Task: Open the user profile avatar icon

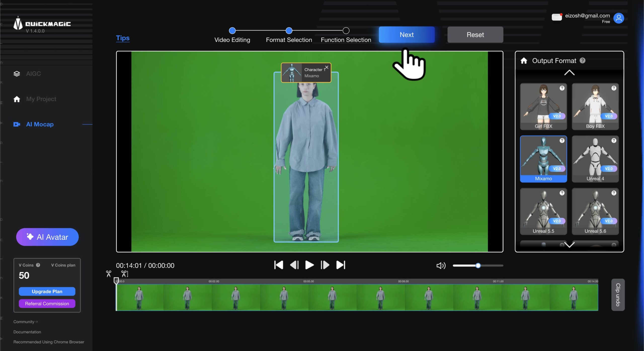Action: coord(619,18)
